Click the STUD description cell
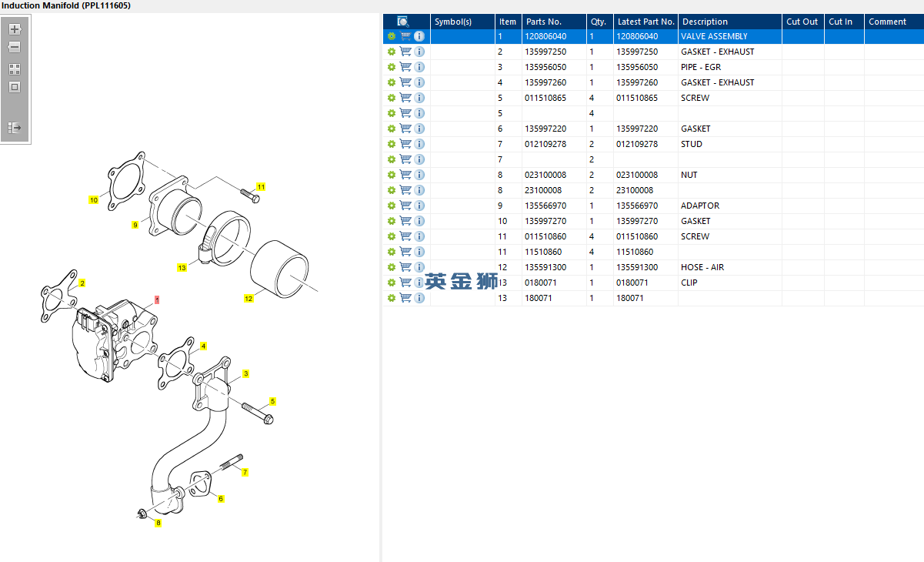This screenshot has width=924, height=562. 730,144
